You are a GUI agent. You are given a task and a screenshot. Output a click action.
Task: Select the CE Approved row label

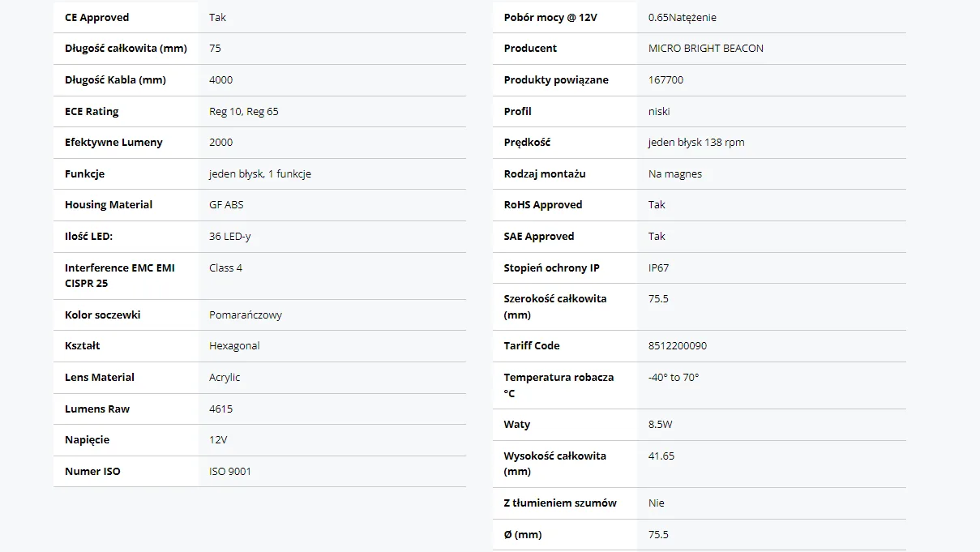coord(96,17)
